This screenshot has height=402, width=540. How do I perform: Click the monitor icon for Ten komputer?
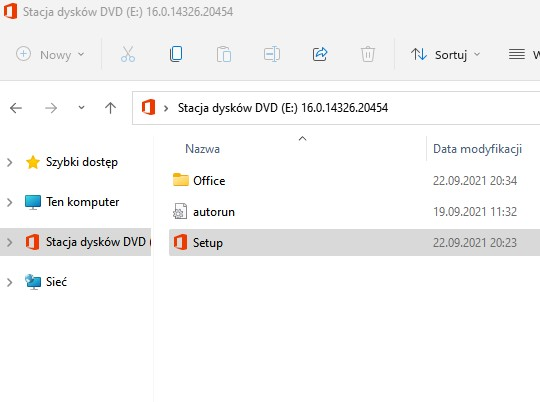tap(33, 202)
